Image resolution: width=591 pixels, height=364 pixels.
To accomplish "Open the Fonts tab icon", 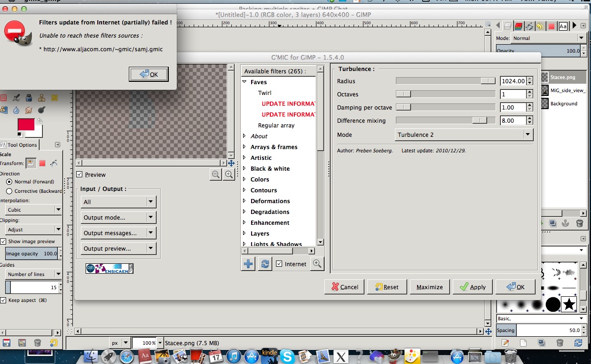I will point(563,26).
